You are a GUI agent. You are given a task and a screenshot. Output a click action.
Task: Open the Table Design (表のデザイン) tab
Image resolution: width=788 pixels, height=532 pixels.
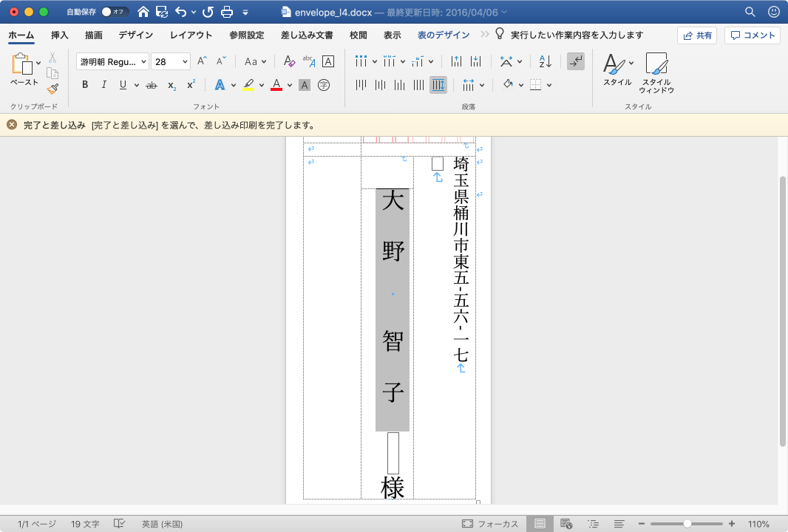(444, 35)
